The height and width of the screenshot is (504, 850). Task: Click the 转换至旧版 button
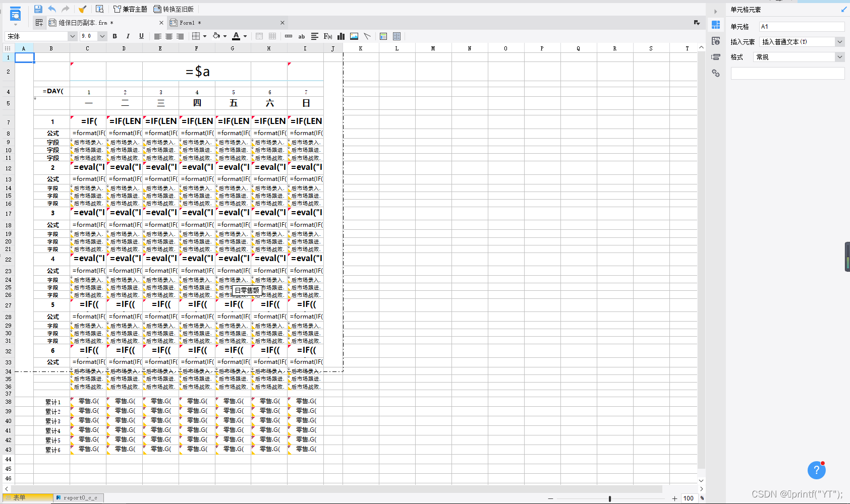point(174,9)
